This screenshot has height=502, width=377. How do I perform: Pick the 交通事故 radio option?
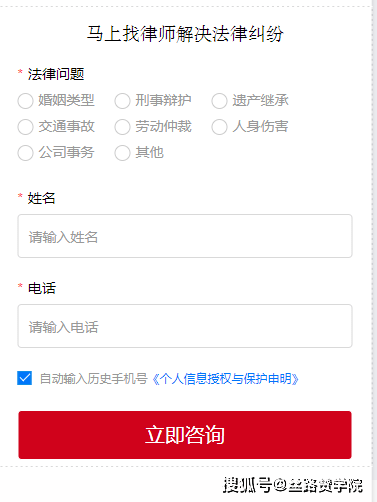(x=26, y=127)
